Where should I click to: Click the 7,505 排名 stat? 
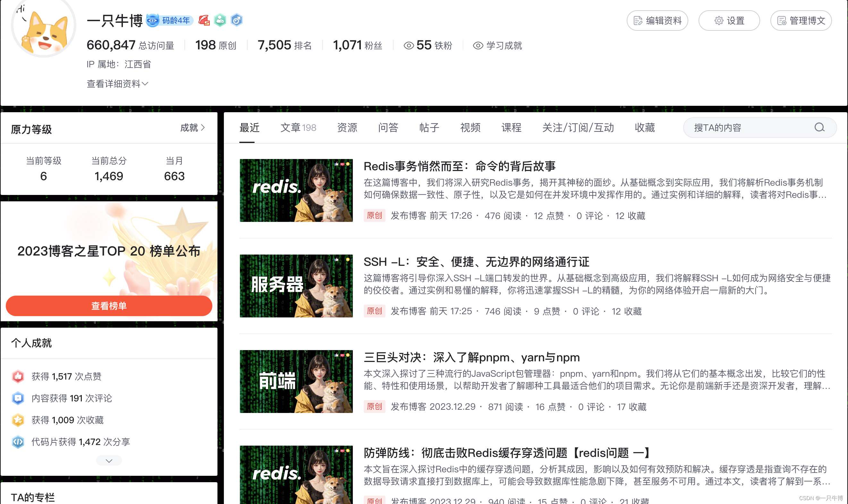click(285, 45)
